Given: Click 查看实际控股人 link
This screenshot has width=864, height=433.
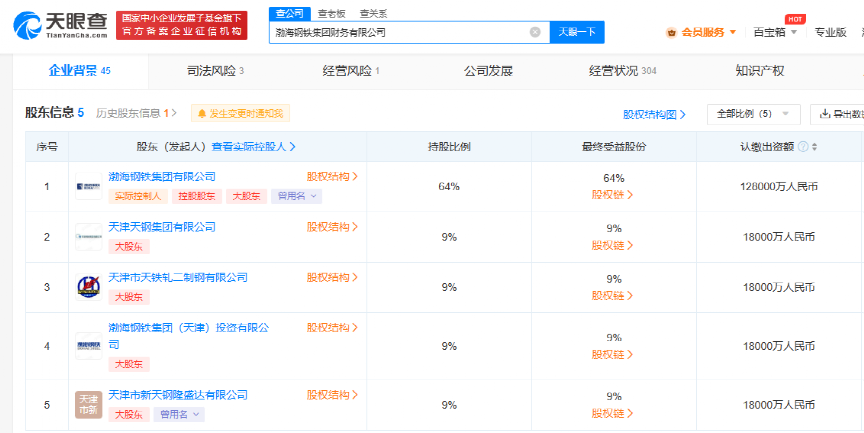Looking at the screenshot, I should click(x=254, y=147).
